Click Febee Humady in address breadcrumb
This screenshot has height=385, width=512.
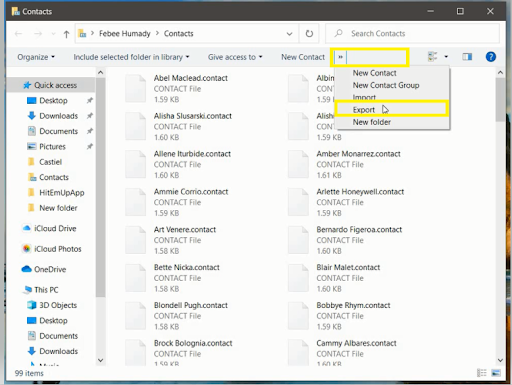[125, 34]
